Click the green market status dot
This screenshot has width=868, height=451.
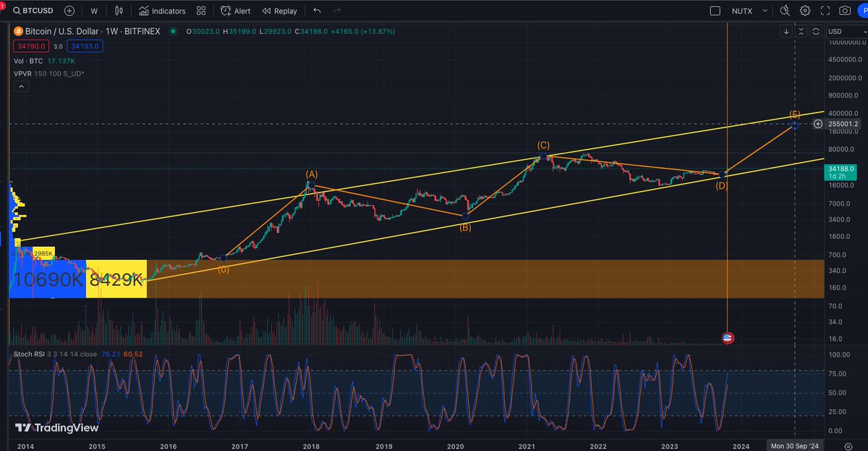[x=172, y=31]
